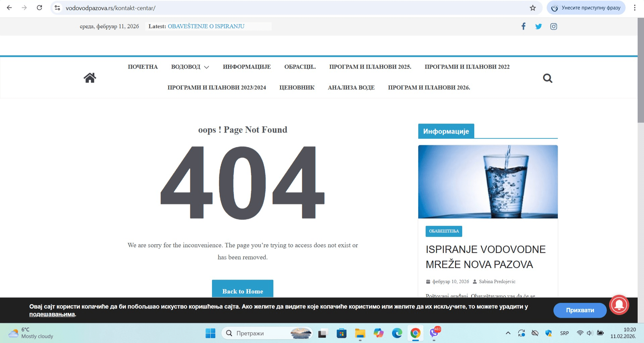Click the Back to Home button
644x343 pixels.
(243, 290)
